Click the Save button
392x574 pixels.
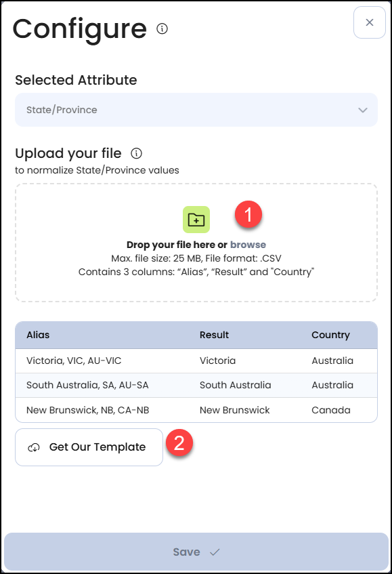point(196,552)
